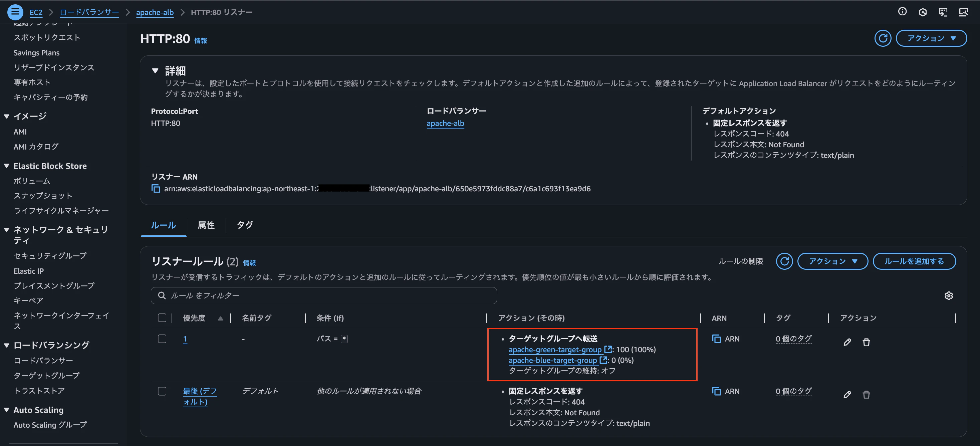Screen dimensions: 980x446
Task: Open the listener rules Actions dropdown
Action: click(832, 261)
